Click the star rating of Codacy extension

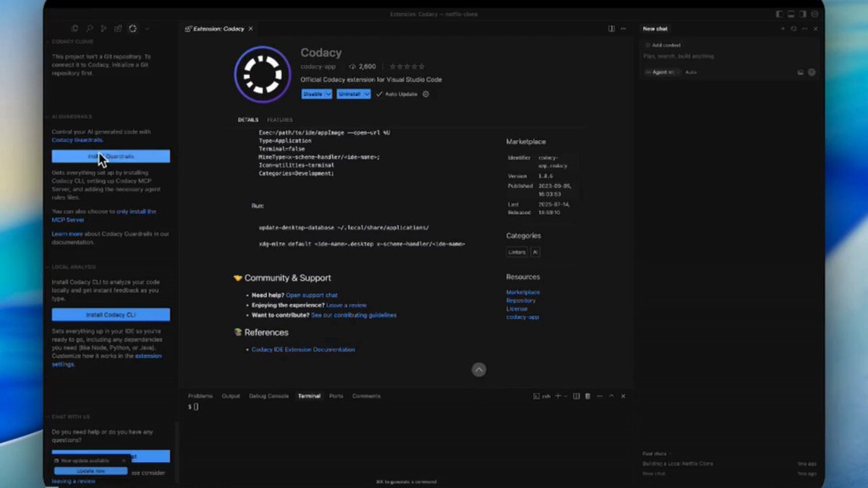pyautogui.click(x=406, y=67)
